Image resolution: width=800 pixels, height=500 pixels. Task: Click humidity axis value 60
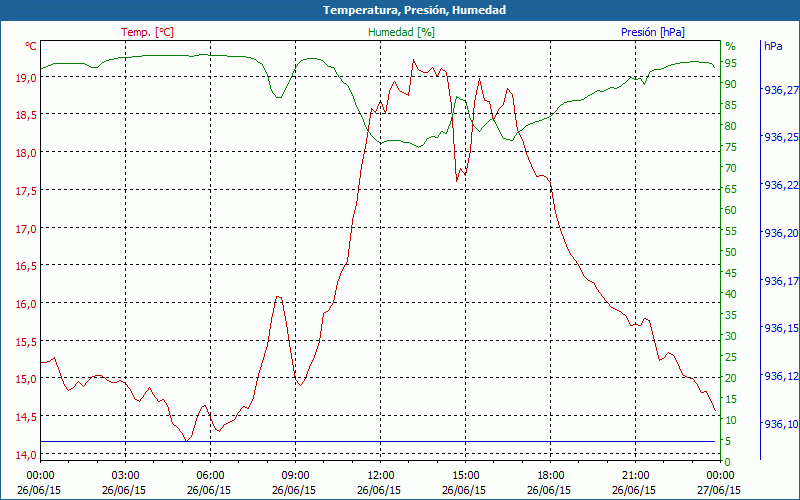pos(731,210)
